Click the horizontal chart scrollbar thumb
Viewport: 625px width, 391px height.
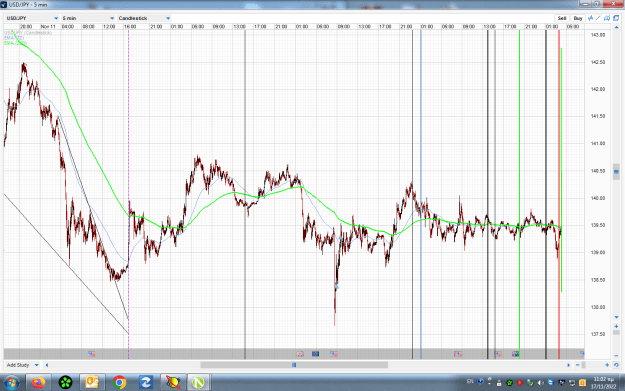pyautogui.click(x=294, y=365)
